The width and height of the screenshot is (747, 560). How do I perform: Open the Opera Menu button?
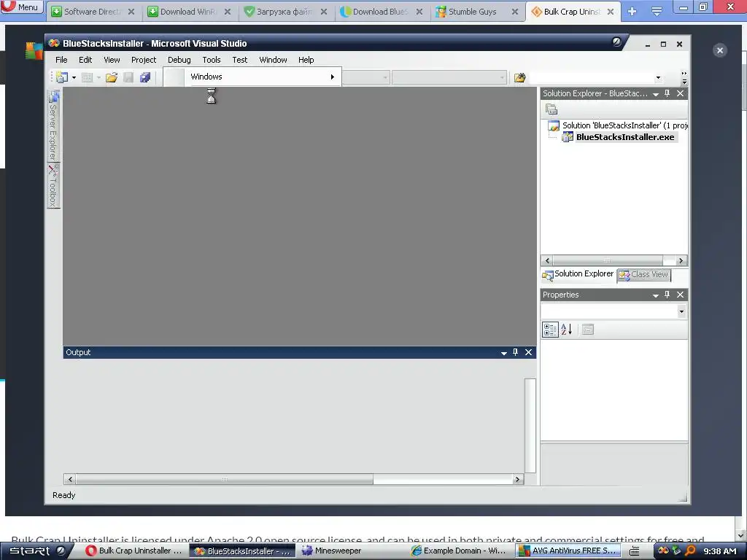(21, 7)
